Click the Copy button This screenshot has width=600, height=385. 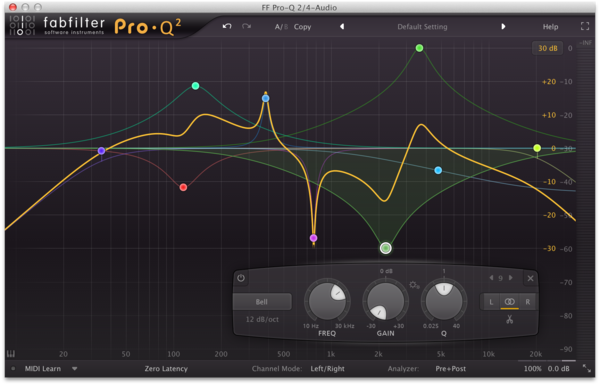pos(302,27)
